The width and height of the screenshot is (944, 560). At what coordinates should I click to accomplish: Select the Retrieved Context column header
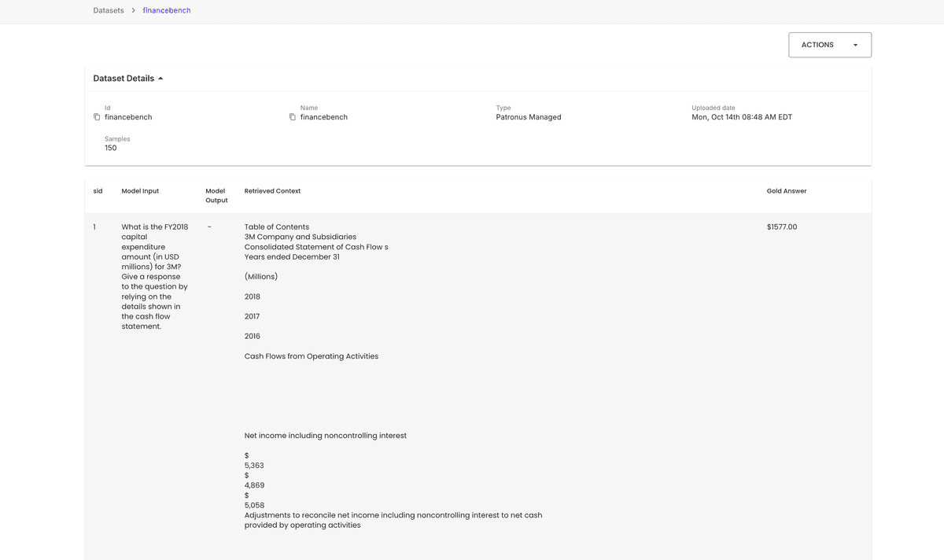[272, 190]
